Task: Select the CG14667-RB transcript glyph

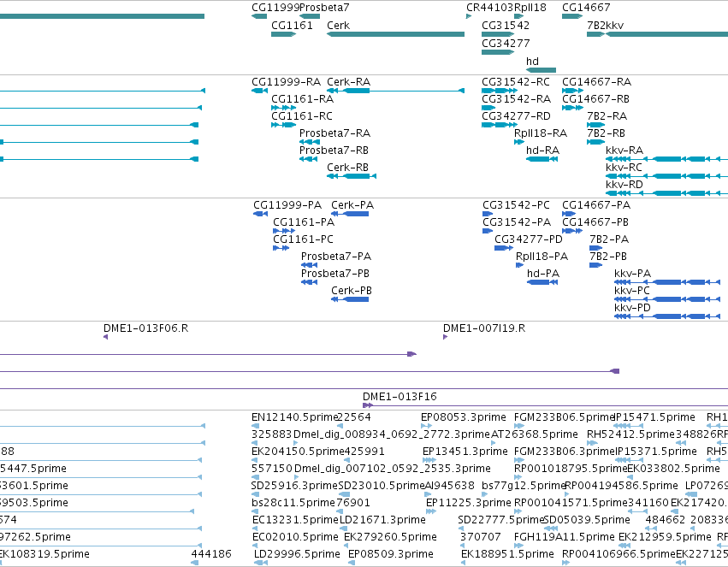Action: 572,108
